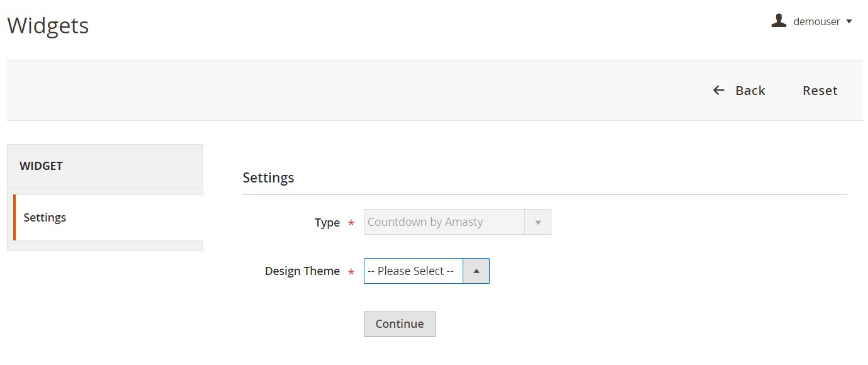This screenshot has height=365, width=868.
Task: Click the Design Theme field label
Action: (x=302, y=271)
